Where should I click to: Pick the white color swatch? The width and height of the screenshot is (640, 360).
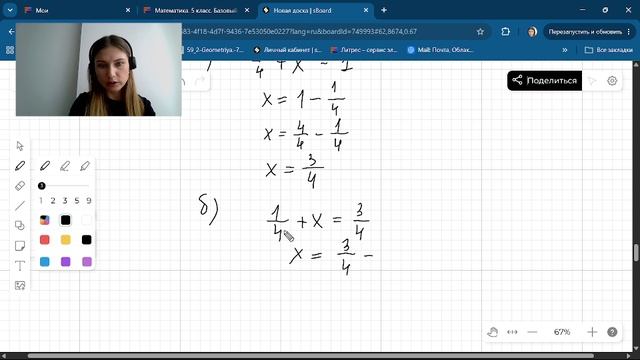87,220
